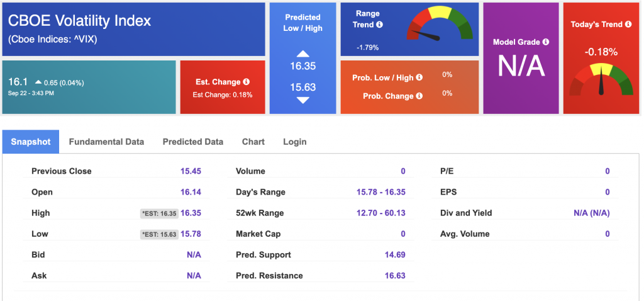Viewport: 644px width, 301px height.
Task: Click the Prob. Low / High info icon
Action: [x=419, y=77]
